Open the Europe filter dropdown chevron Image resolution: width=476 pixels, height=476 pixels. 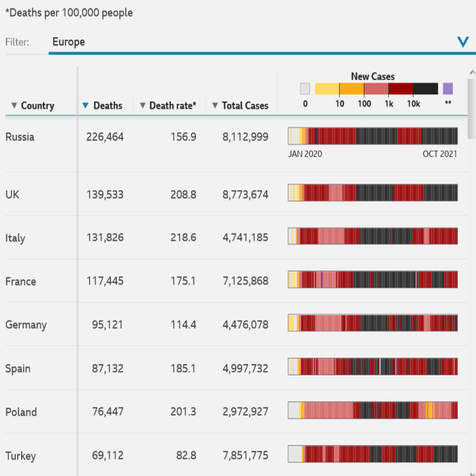tap(463, 42)
